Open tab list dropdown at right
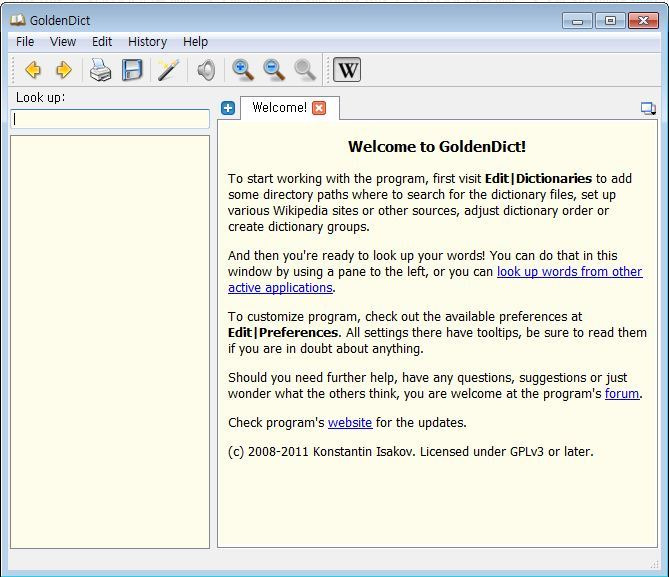This screenshot has width=669, height=577. 648,108
